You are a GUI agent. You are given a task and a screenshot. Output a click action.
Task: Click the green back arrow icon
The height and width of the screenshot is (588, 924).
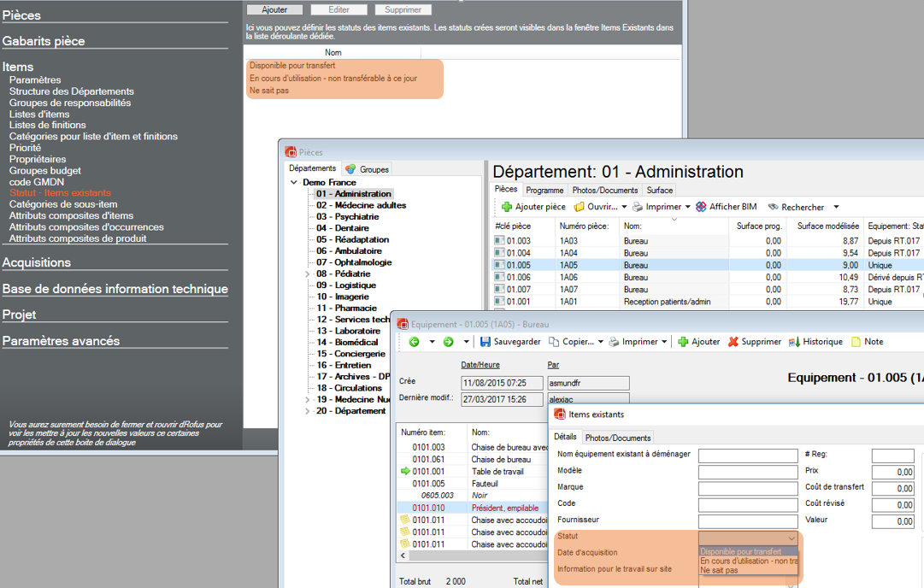point(415,342)
